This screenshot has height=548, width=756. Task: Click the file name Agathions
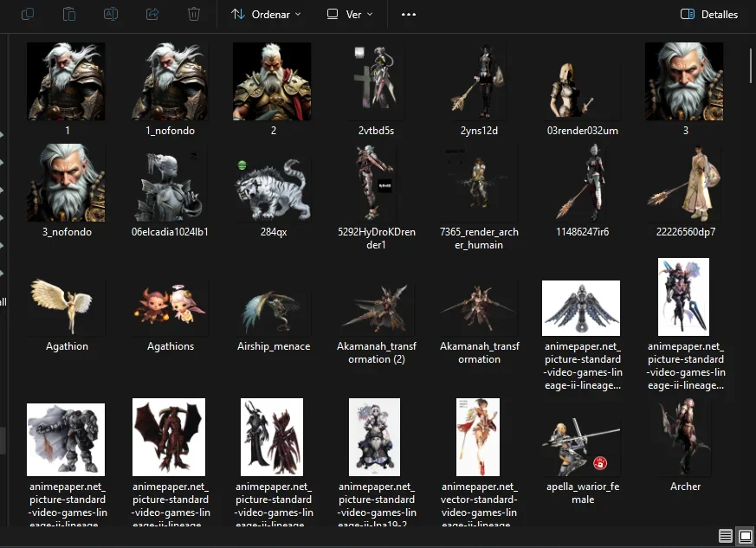click(171, 346)
